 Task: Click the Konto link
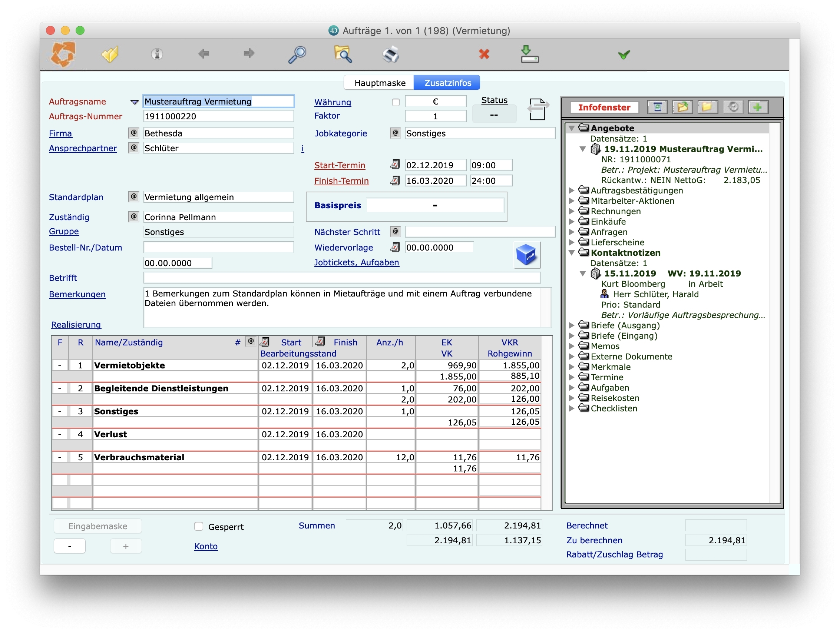coord(206,546)
